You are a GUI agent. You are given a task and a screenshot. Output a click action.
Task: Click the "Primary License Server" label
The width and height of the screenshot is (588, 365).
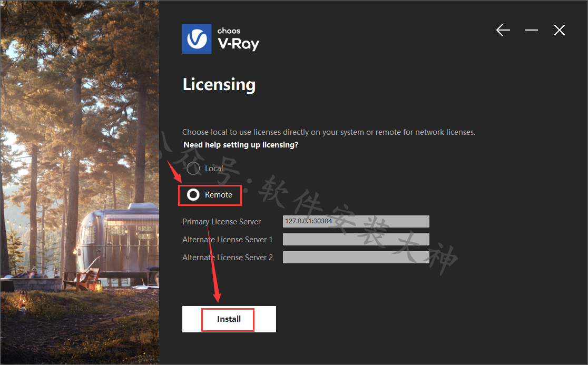tap(221, 221)
